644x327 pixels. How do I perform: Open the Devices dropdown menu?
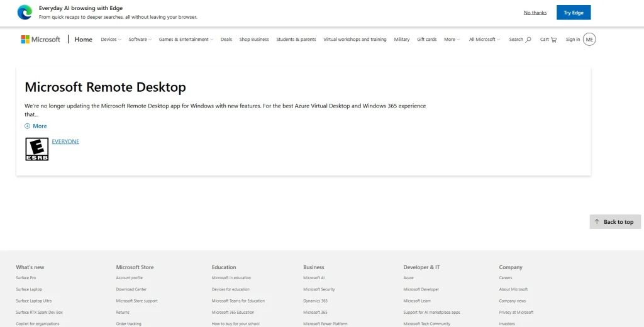coord(111,40)
